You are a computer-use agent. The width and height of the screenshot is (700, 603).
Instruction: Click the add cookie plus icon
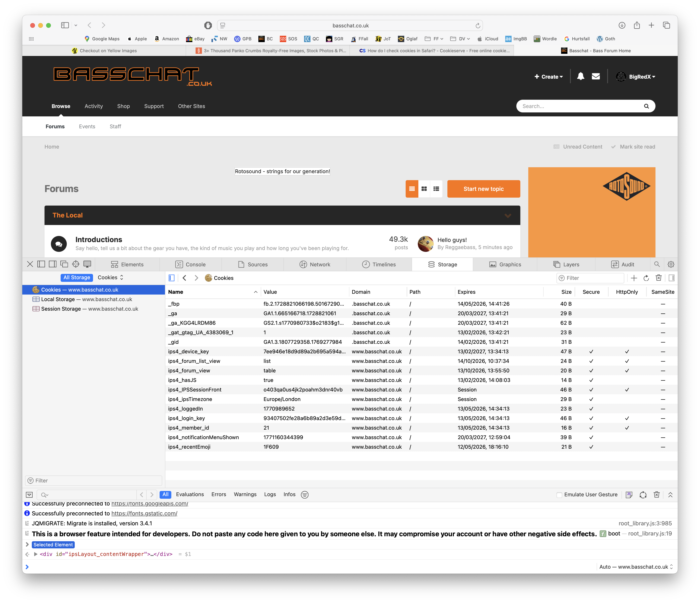[634, 278]
